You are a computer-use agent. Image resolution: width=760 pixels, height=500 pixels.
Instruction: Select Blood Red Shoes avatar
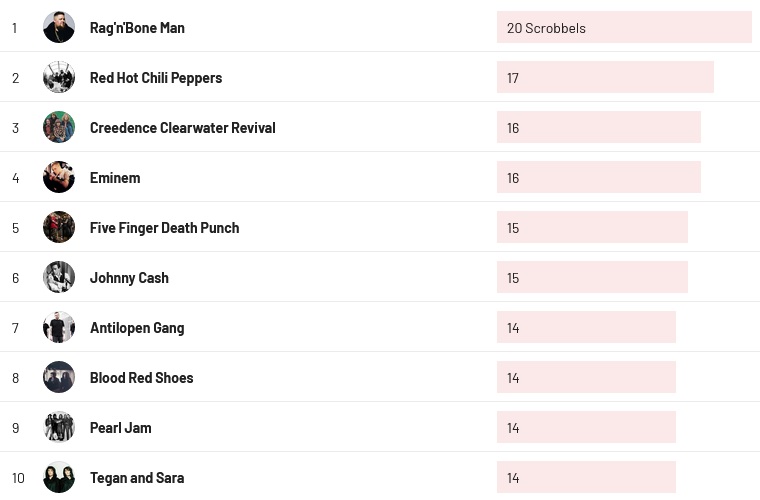(x=59, y=377)
